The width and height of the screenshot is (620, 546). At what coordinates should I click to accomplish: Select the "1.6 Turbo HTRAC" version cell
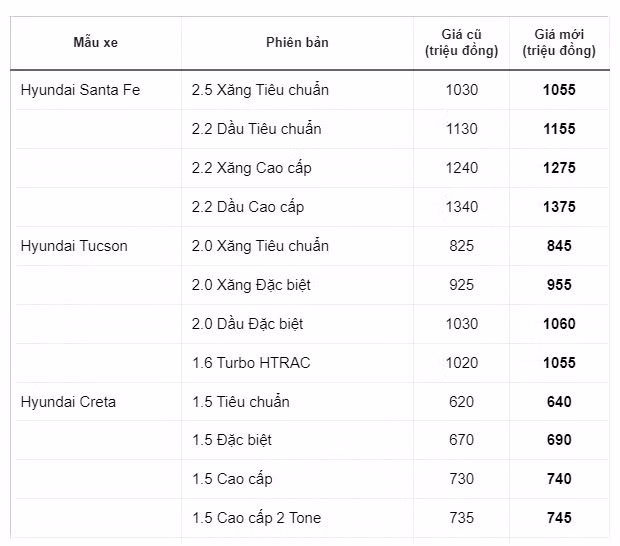coord(251,363)
